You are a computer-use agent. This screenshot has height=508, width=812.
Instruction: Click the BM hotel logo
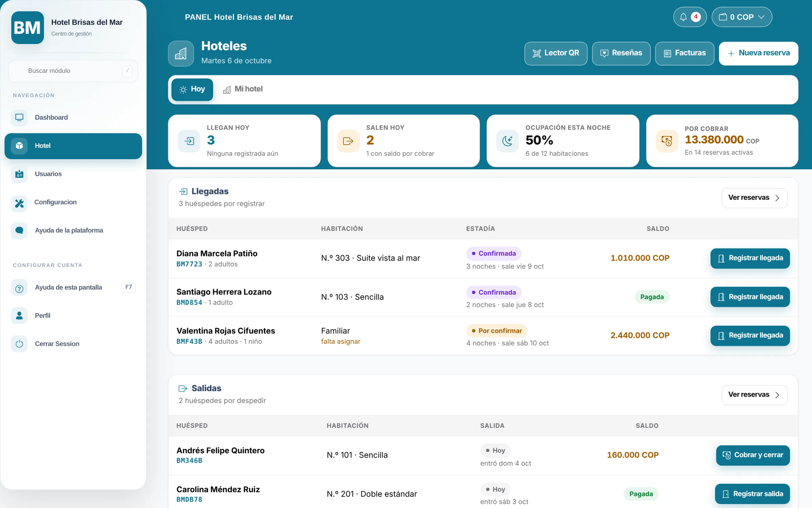pyautogui.click(x=27, y=28)
